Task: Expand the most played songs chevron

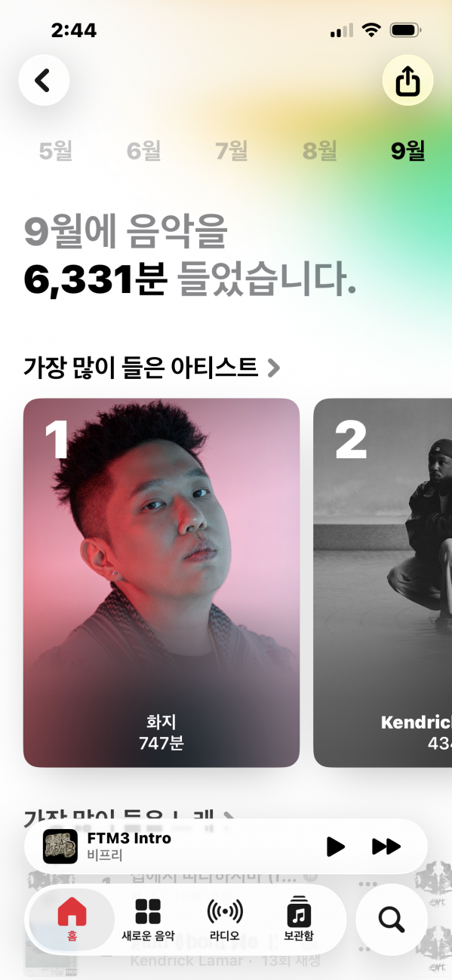Action: (230, 817)
